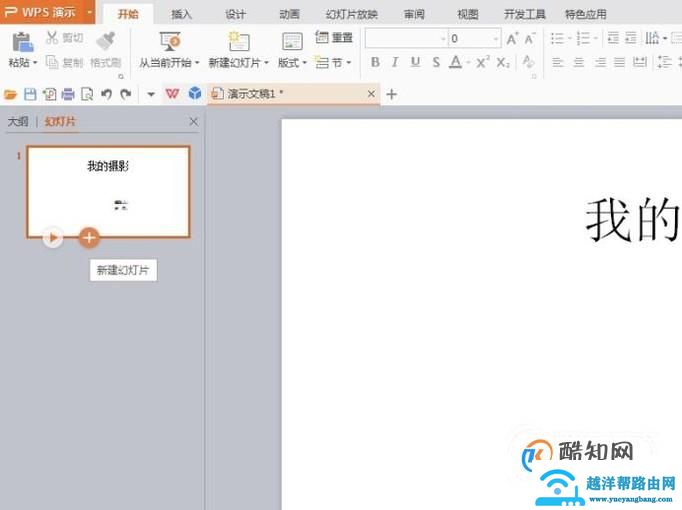
Task: Expand the quick access toolbar dropdown arrow
Action: pyautogui.click(x=151, y=94)
